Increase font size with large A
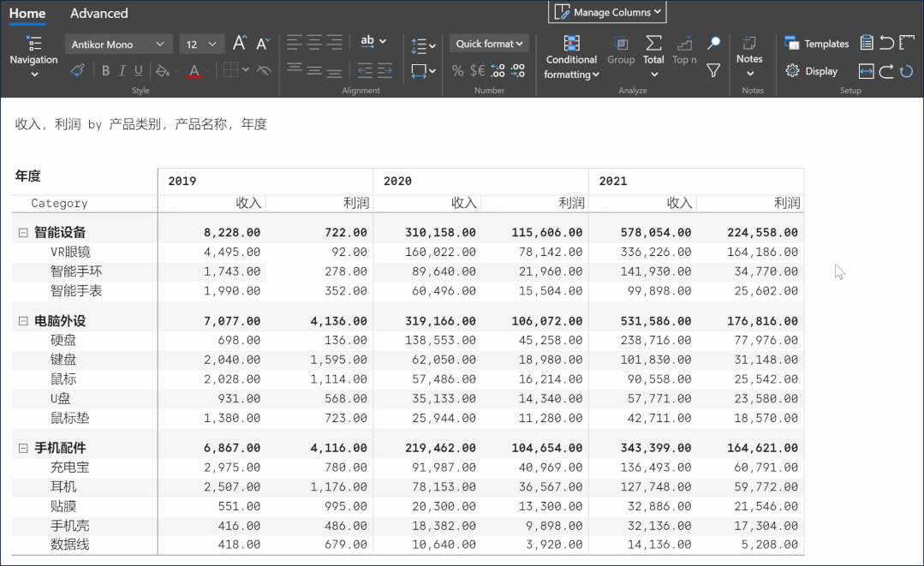Screen dimensions: 924x566 (239, 43)
